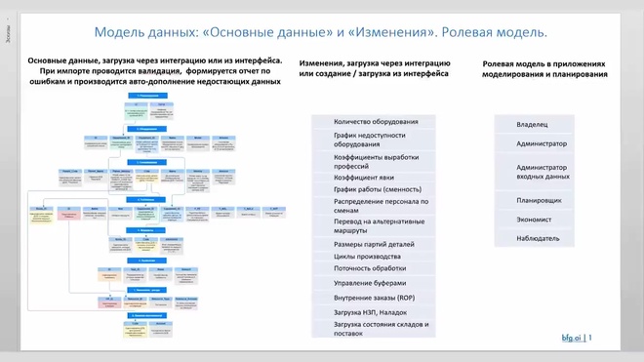Select the 'Администратор' role row
The width and height of the screenshot is (644, 362).
point(534,143)
